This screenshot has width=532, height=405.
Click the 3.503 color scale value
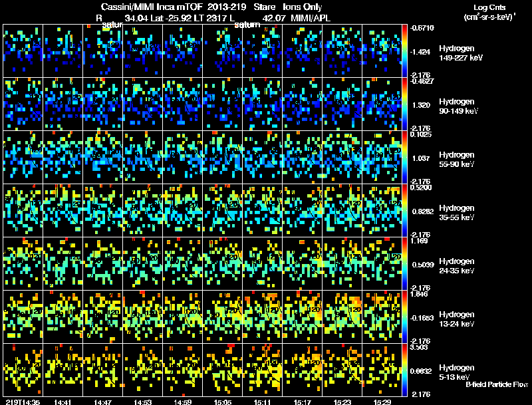coord(420,347)
